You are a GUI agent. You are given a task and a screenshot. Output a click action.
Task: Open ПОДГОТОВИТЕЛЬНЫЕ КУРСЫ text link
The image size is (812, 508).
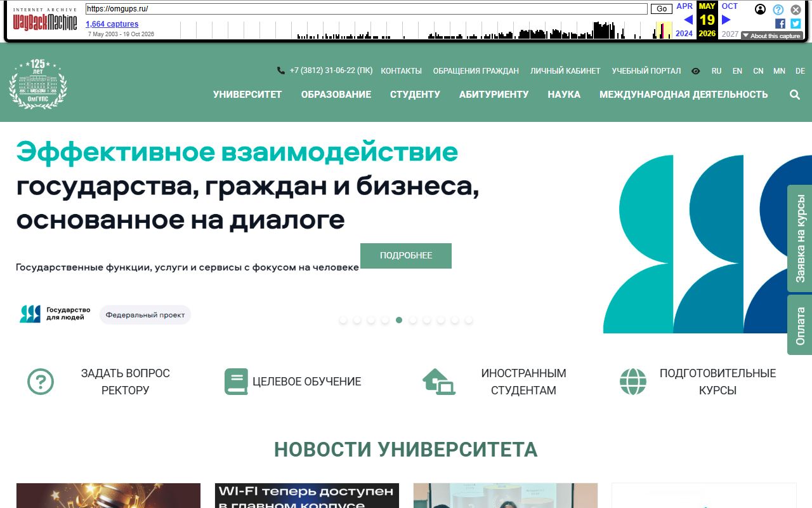tap(717, 382)
